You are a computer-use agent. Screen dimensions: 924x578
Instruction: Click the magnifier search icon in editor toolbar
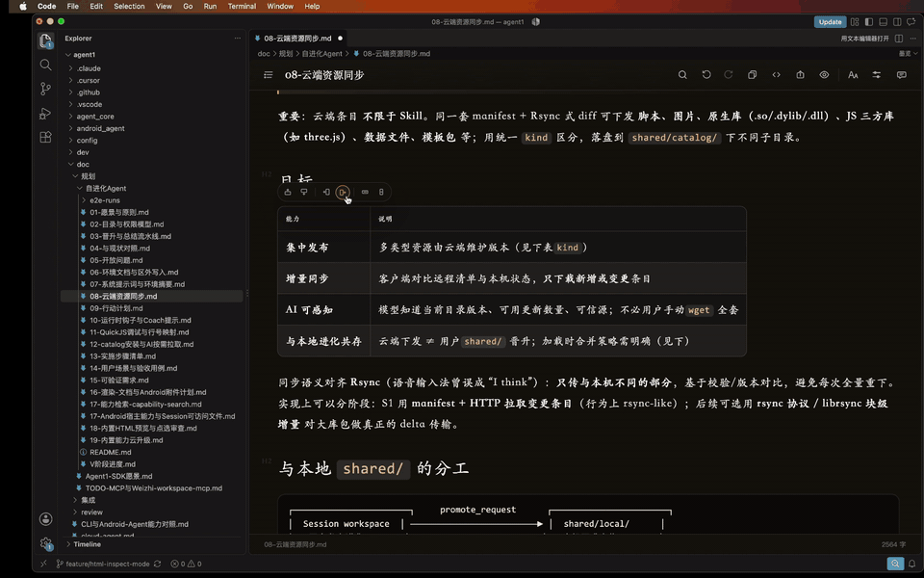(x=682, y=75)
